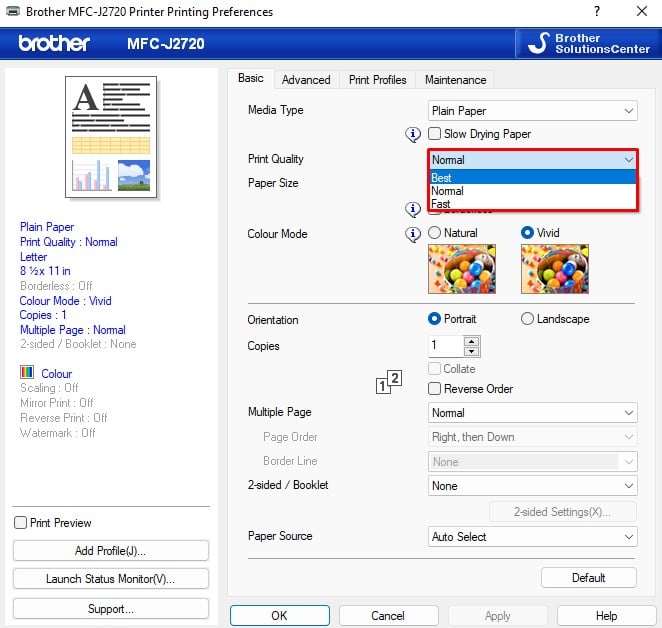Viewport: 662px width, 628px height.
Task: Enable Print Preview checkbox
Action: click(20, 523)
